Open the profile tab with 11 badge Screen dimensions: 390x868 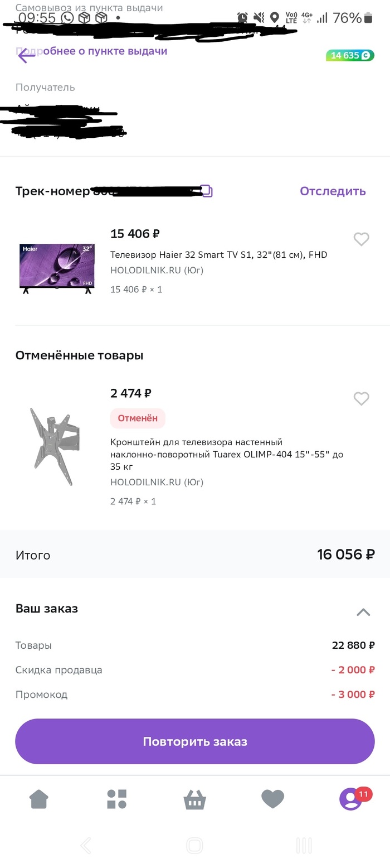pos(351,799)
